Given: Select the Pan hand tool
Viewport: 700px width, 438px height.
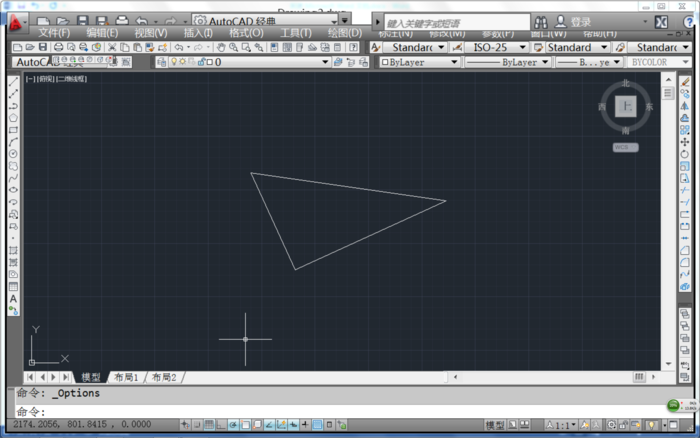Looking at the screenshot, I should click(222, 47).
